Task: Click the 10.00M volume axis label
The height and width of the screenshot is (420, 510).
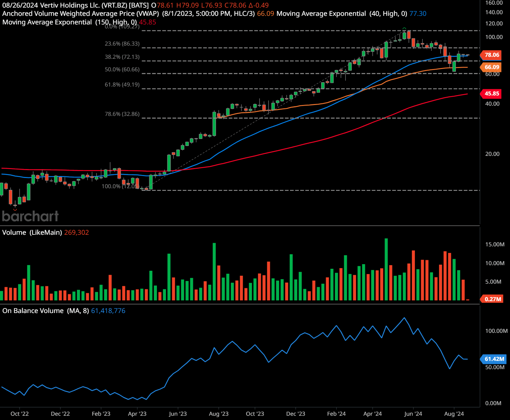Action: pyautogui.click(x=495, y=263)
